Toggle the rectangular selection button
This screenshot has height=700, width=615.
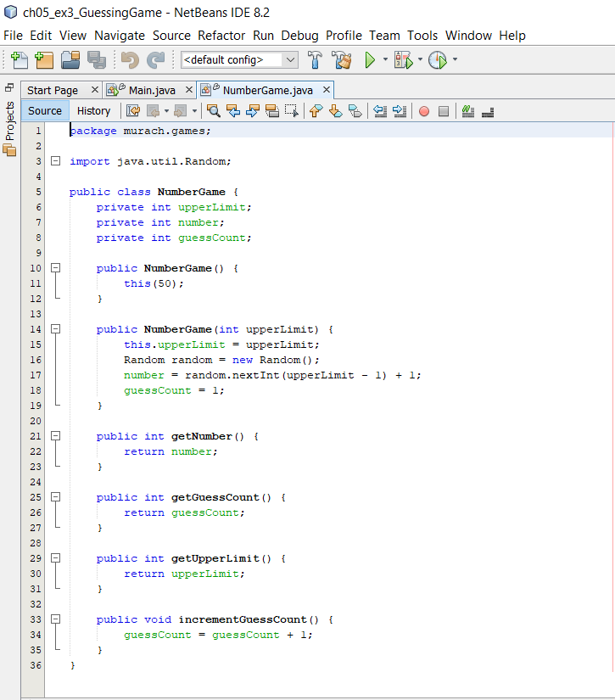[292, 111]
